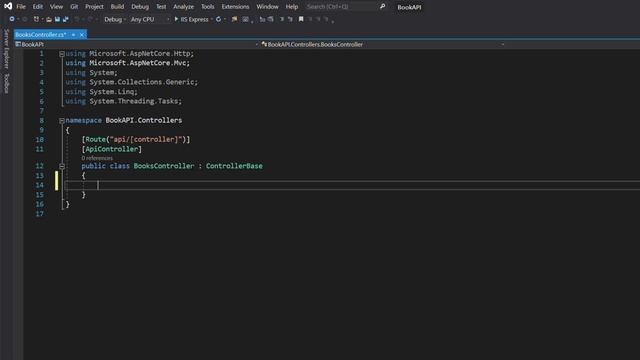Click the Open File folder icon
Screen dimensions: 640x360
pos(49,19)
